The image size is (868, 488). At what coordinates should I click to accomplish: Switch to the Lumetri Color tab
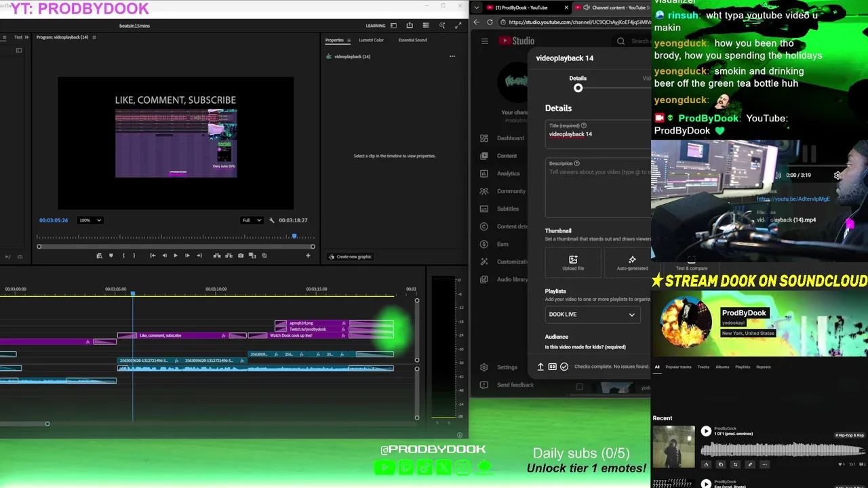371,40
